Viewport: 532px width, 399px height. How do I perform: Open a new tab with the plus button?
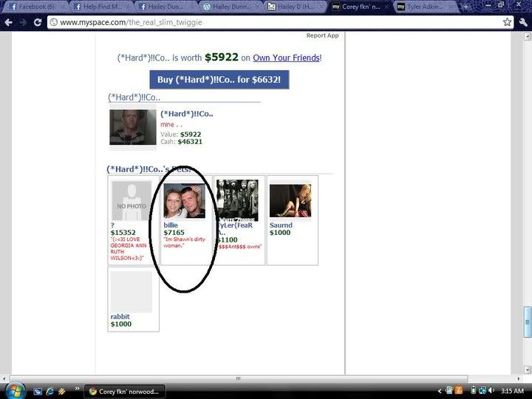[x=465, y=7]
